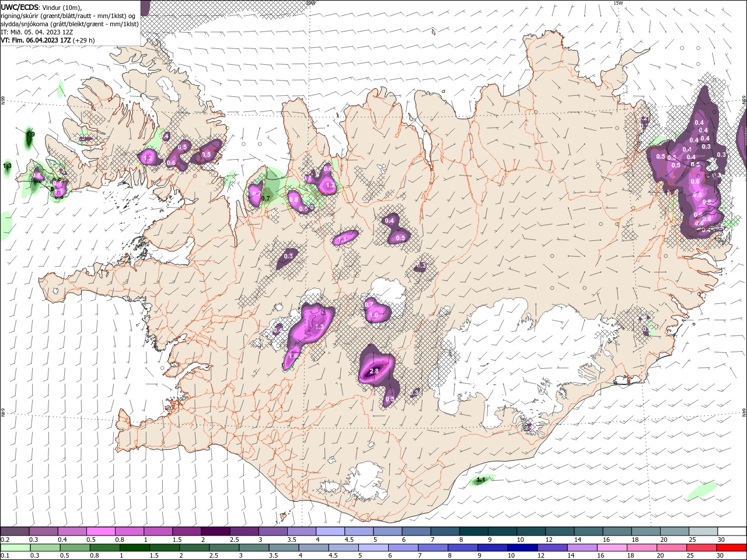The height and width of the screenshot is (560, 747).
Task: Select lower legend swatch between 20 and 25
Action: point(672,548)
